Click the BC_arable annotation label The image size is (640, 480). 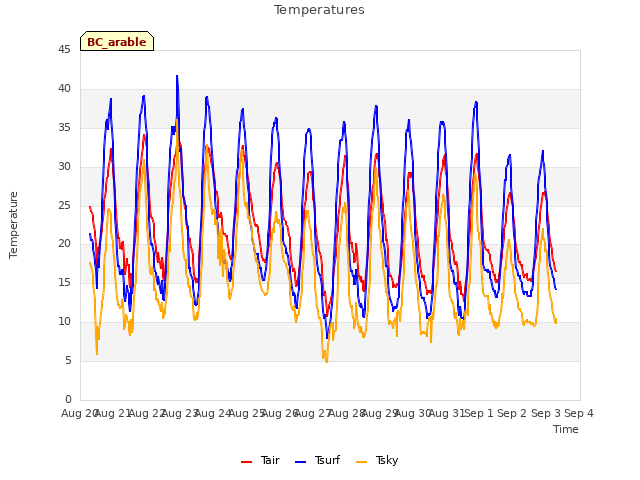click(117, 42)
